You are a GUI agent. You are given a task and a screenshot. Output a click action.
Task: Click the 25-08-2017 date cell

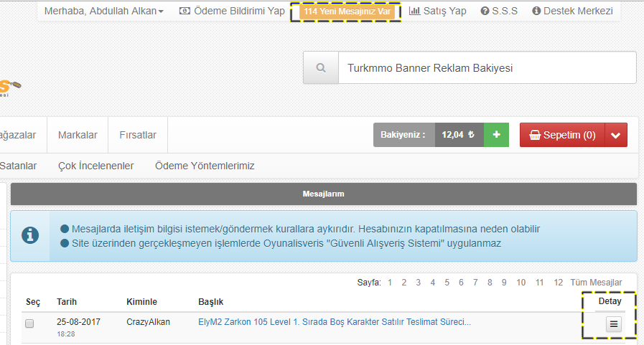coord(78,322)
